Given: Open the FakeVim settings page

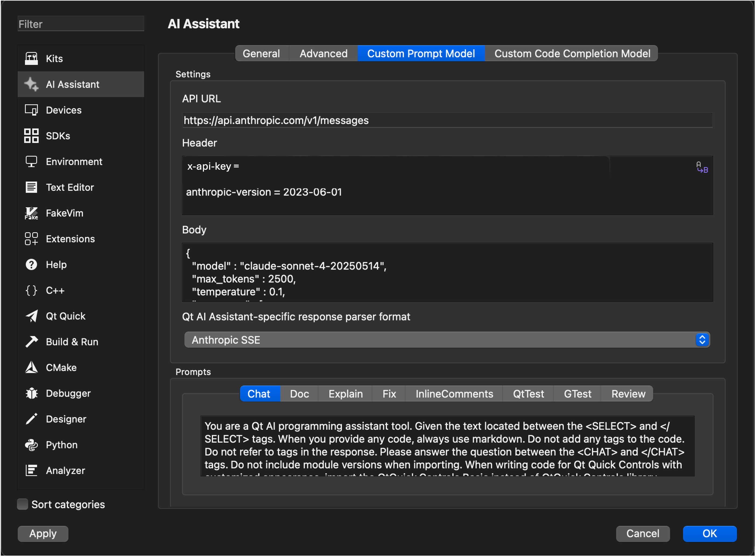Looking at the screenshot, I should coord(65,213).
